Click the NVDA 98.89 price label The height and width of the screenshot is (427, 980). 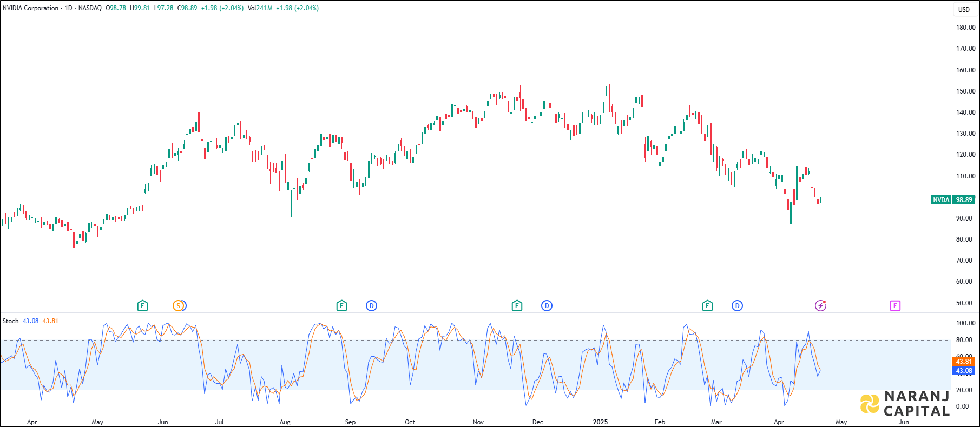[953, 200]
